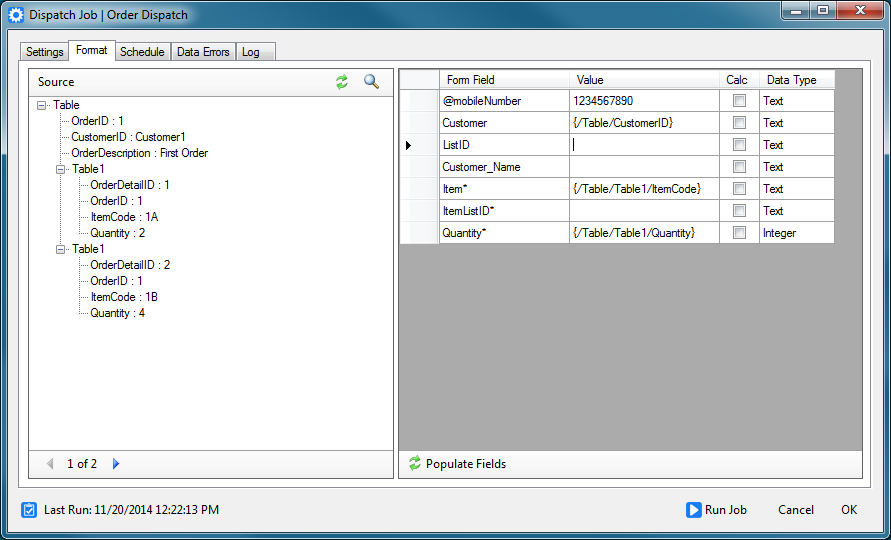Click the OK button
891x540 pixels.
849,510
